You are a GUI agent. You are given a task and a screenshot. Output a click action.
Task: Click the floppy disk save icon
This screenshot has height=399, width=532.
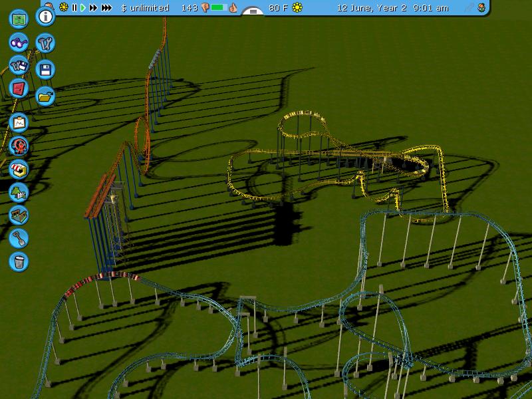[45, 70]
